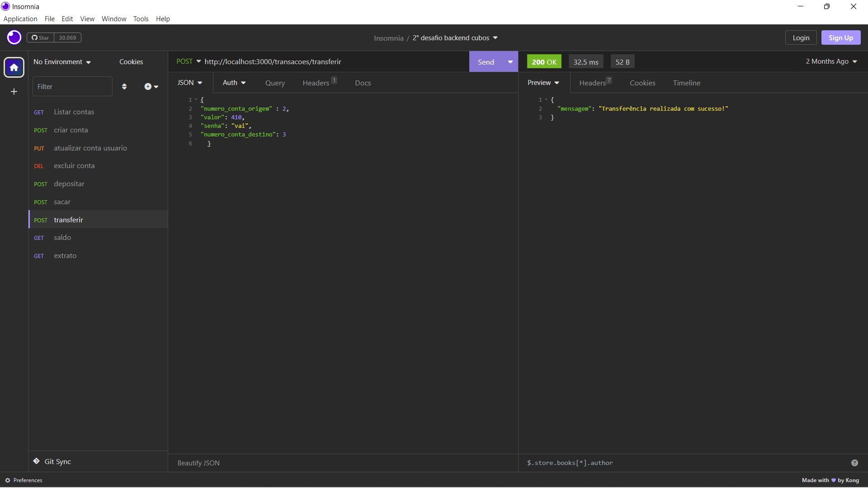Star Insomnia on GitHub

pyautogui.click(x=40, y=38)
